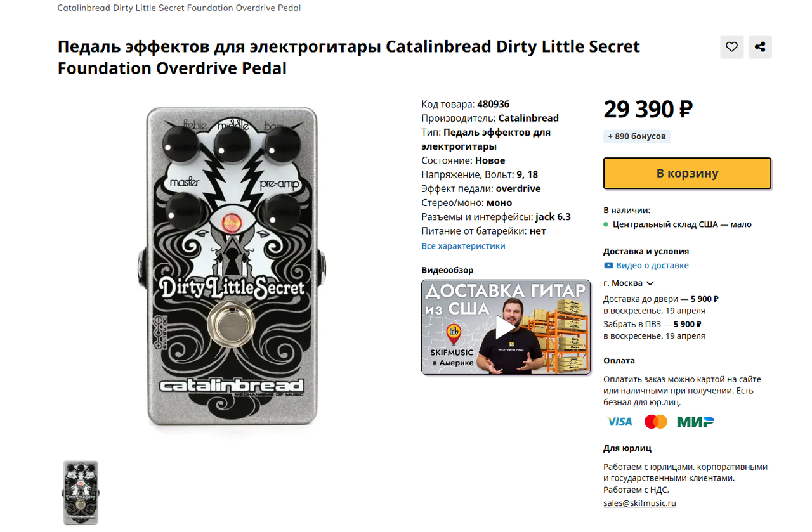
Task: Click the green in-stock status dot
Action: coord(606,224)
